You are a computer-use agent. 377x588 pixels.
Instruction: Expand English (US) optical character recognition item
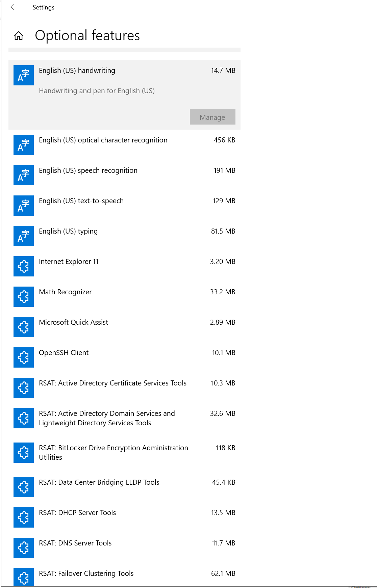tap(103, 140)
